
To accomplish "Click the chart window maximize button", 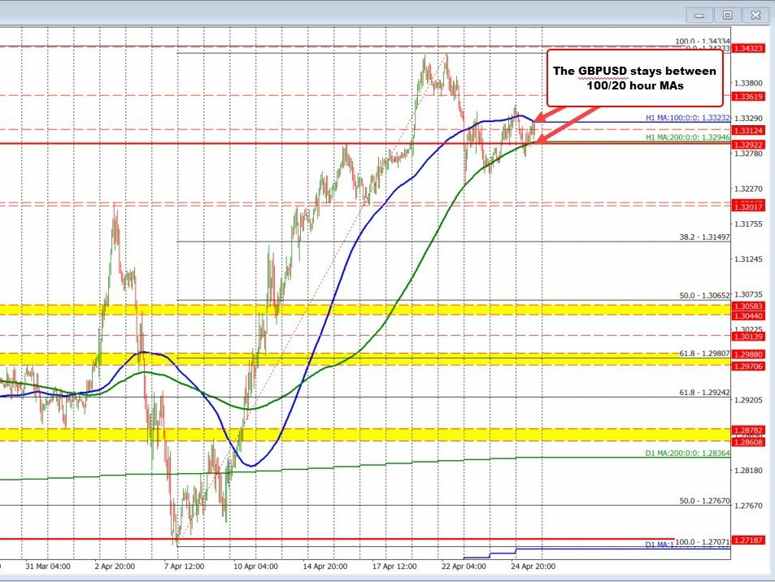I will point(727,15).
